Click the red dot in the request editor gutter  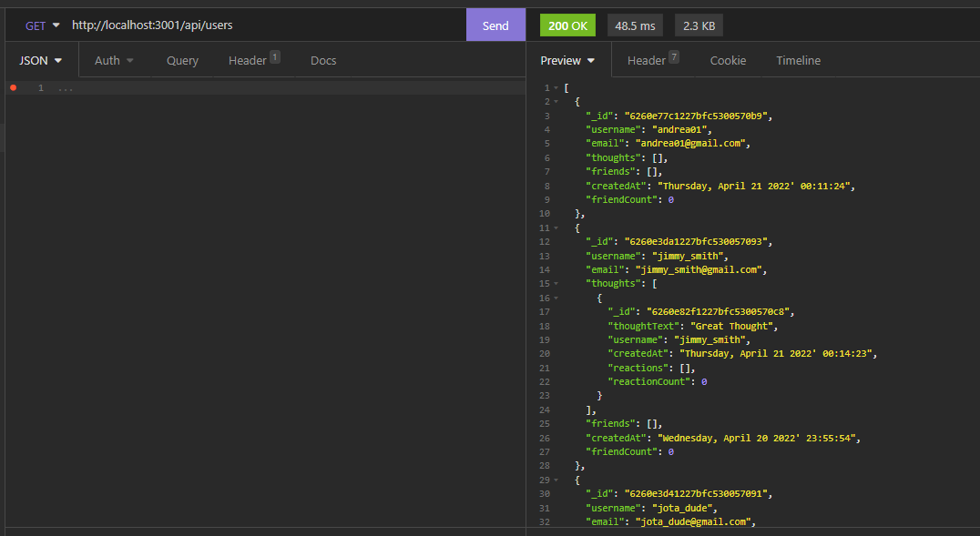[x=11, y=87]
